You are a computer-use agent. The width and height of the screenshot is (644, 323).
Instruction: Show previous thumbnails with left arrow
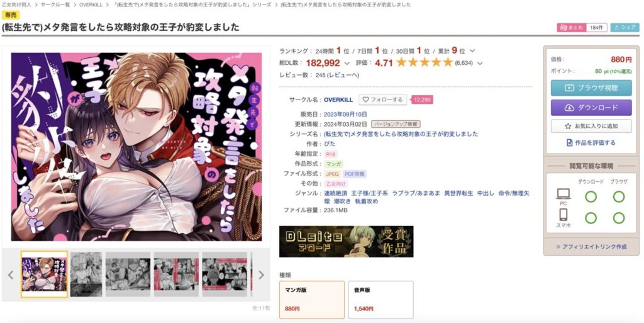coord(11,275)
